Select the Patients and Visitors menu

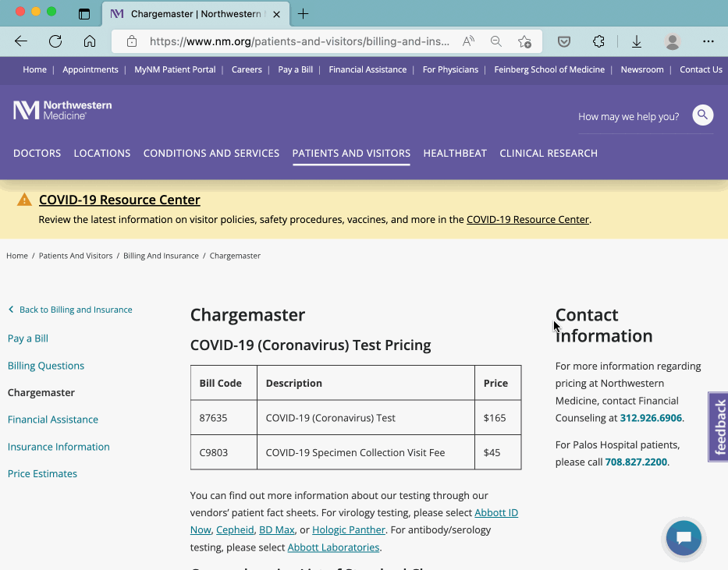click(x=351, y=153)
